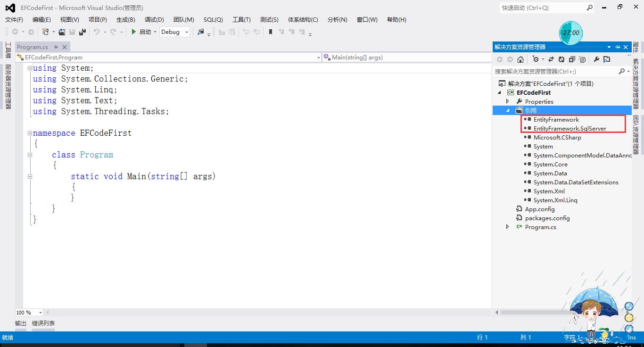Click the Visual Studio logo icon
Screen dimensions: 644x347
pyautogui.click(x=10, y=8)
